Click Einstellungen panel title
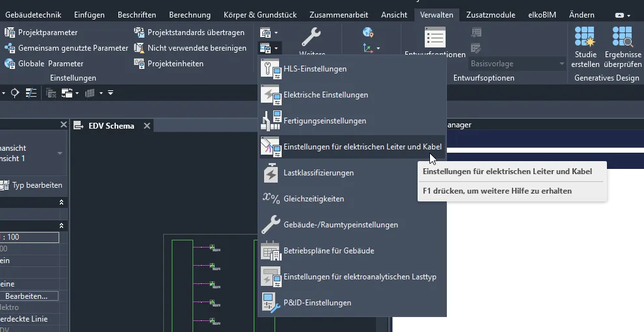The width and height of the screenshot is (644, 332). click(x=73, y=78)
